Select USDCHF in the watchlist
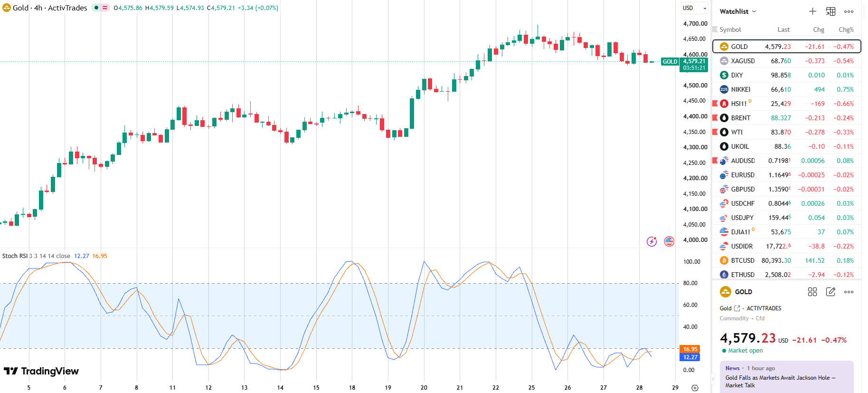The height and width of the screenshot is (393, 868). point(787,203)
